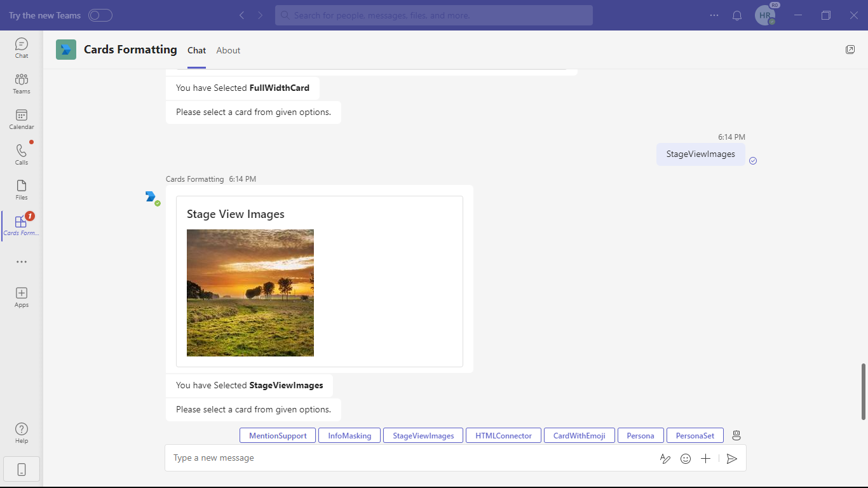Expand more apps via sidebar ellipsis
Image resolution: width=868 pixels, height=488 pixels.
click(21, 262)
